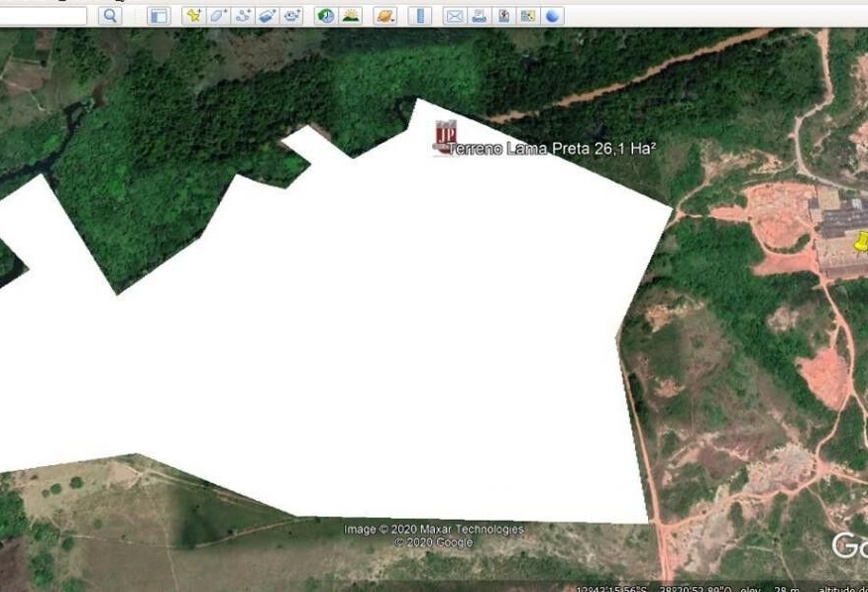Click the search magnifier button

pos(110,16)
